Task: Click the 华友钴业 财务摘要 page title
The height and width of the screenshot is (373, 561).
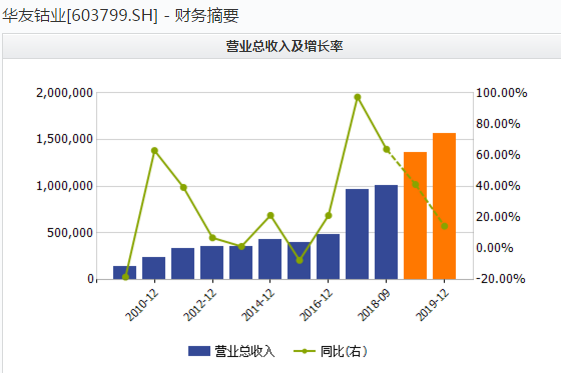Action: tap(120, 15)
